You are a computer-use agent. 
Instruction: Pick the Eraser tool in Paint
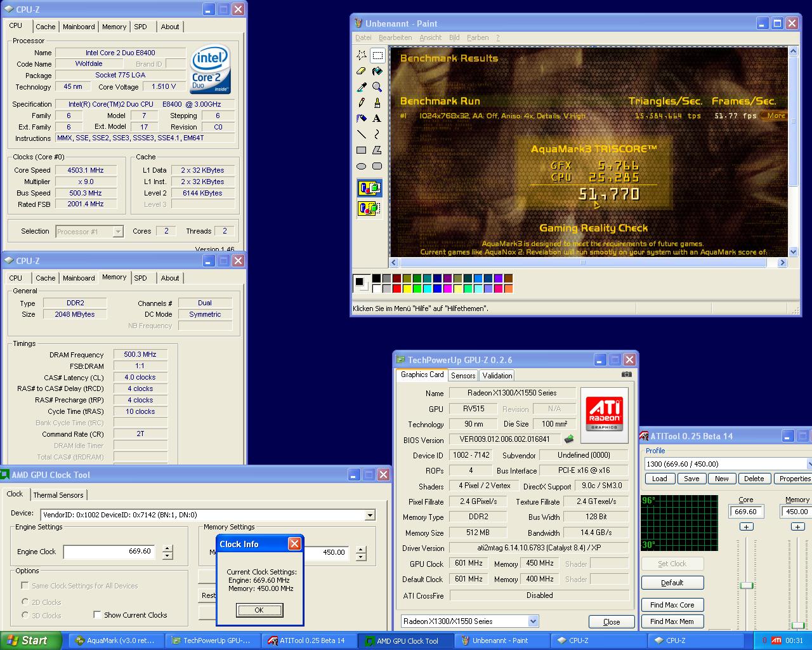tap(362, 71)
